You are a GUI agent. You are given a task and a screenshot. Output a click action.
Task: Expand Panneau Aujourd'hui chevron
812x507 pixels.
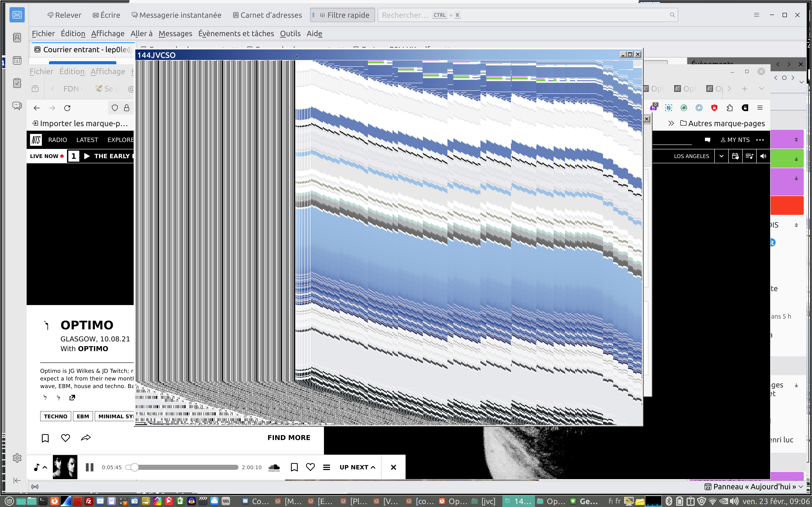[x=801, y=487]
